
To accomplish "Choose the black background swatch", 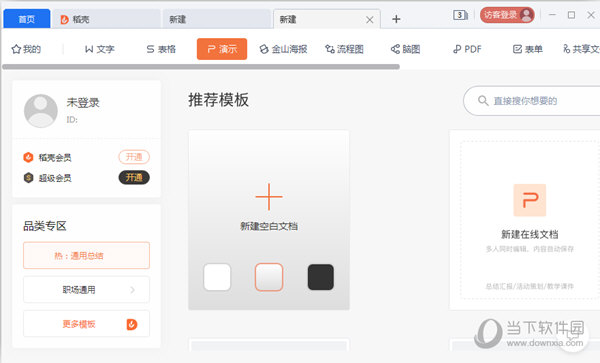I will [x=321, y=277].
